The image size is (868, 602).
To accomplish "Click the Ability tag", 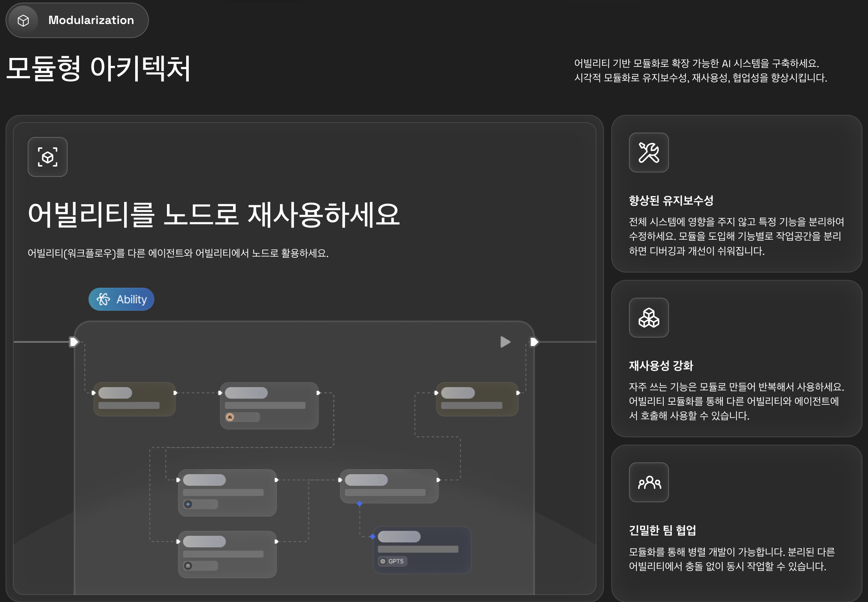I will (x=121, y=299).
